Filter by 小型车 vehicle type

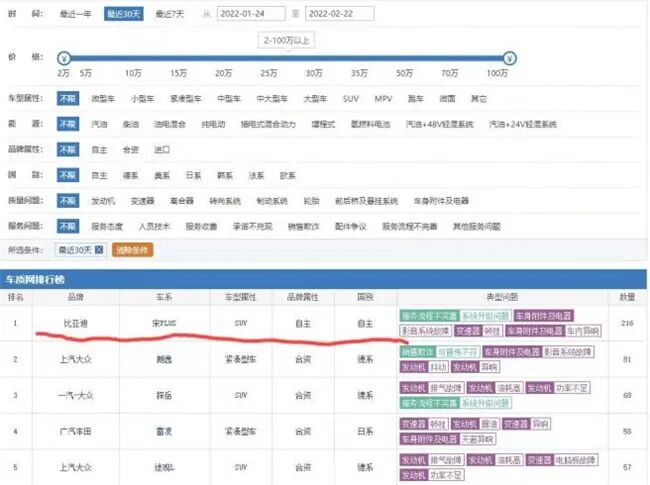[x=142, y=99]
